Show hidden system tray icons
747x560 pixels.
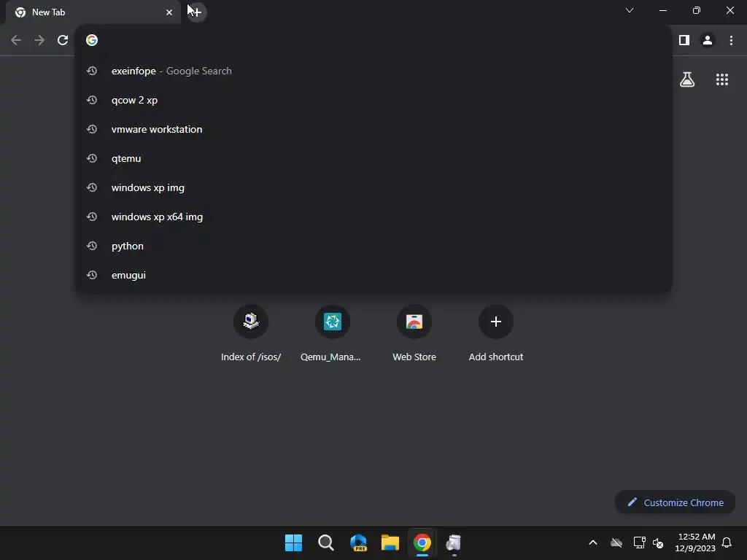pyautogui.click(x=592, y=542)
